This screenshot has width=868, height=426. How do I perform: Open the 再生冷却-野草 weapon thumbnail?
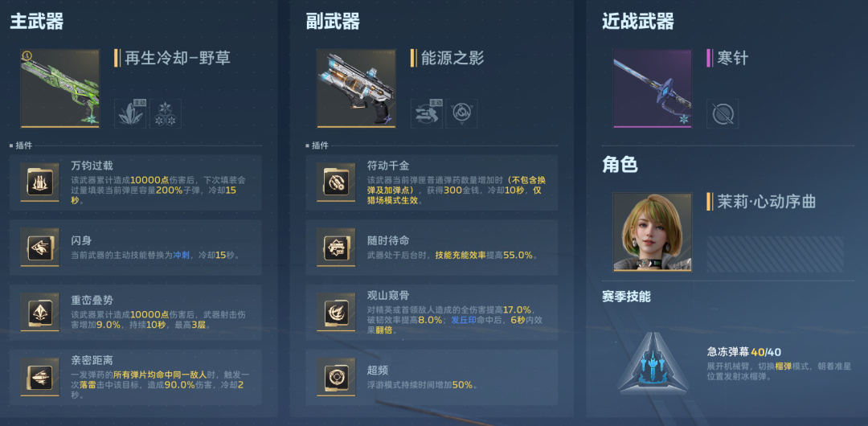(59, 88)
